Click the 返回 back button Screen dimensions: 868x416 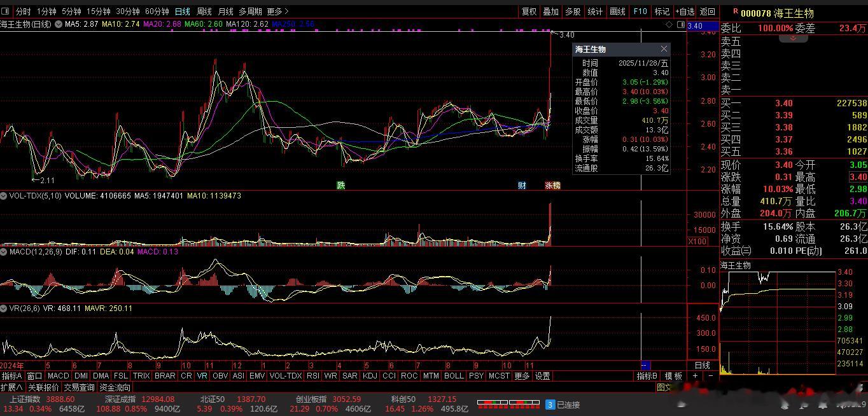click(707, 11)
